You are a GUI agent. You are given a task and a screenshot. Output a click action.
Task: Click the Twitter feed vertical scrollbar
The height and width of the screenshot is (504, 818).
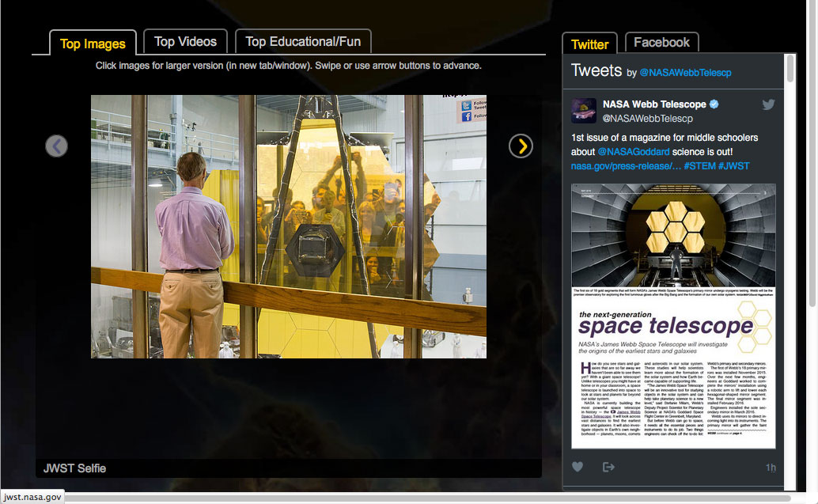(x=790, y=68)
